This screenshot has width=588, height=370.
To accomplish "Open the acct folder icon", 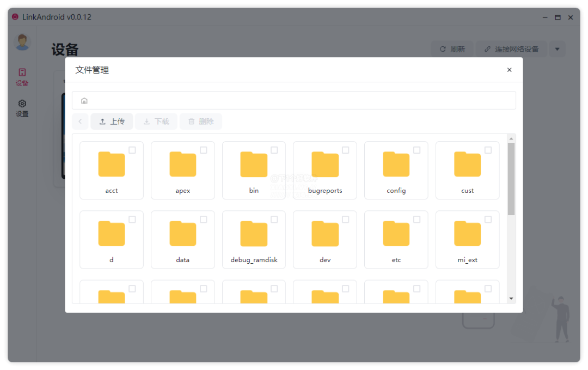I will tap(112, 164).
